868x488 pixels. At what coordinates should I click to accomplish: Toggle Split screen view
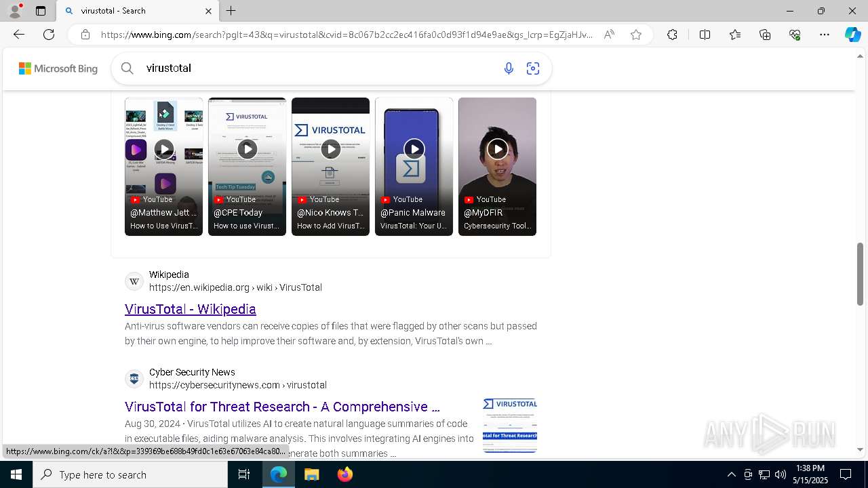point(705,35)
